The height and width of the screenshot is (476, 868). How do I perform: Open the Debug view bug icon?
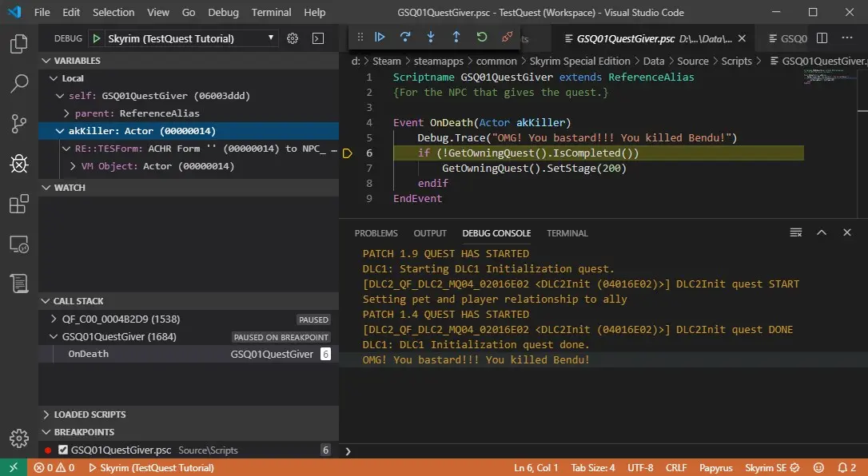click(x=19, y=164)
